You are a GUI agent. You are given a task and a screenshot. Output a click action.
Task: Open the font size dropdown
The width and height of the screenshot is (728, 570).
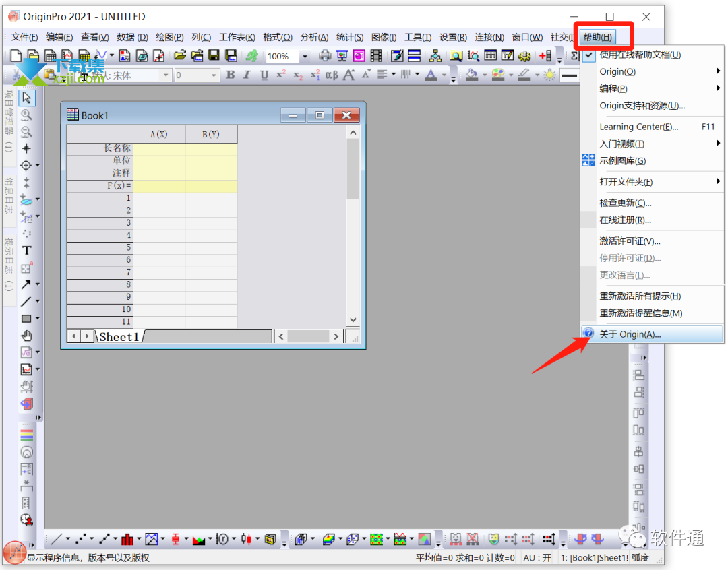(x=214, y=75)
